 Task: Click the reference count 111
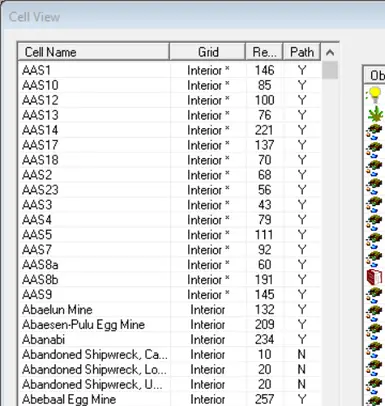click(x=264, y=235)
